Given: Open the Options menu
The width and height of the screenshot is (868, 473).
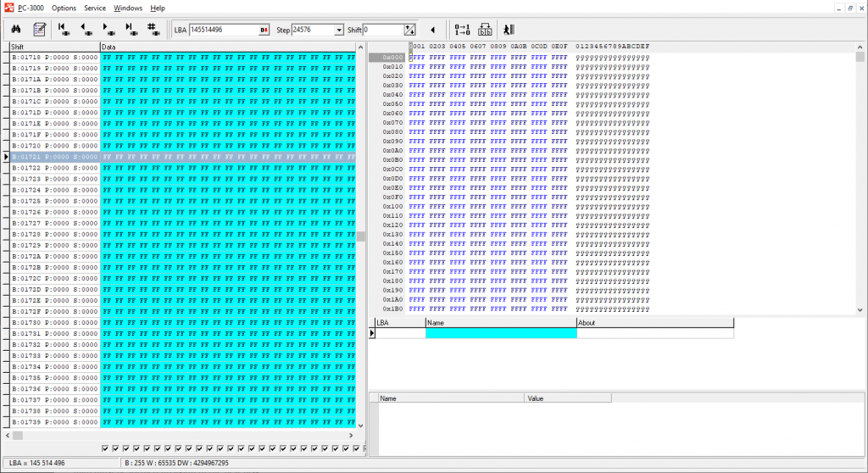Looking at the screenshot, I should click(x=64, y=8).
